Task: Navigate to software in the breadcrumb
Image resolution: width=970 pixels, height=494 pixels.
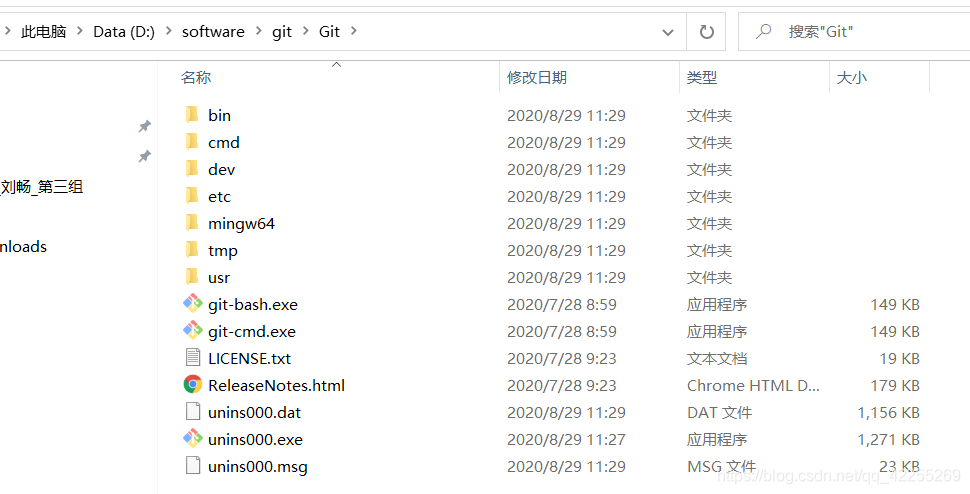Action: pos(213,32)
